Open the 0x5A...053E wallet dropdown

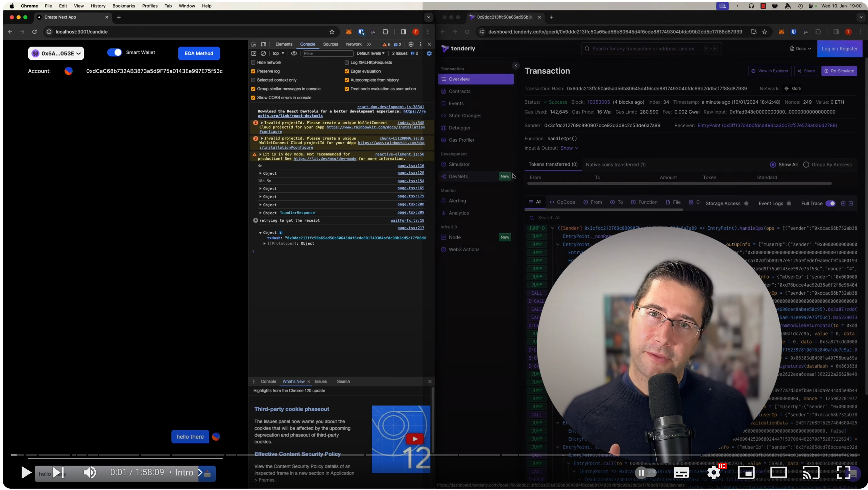[56, 53]
